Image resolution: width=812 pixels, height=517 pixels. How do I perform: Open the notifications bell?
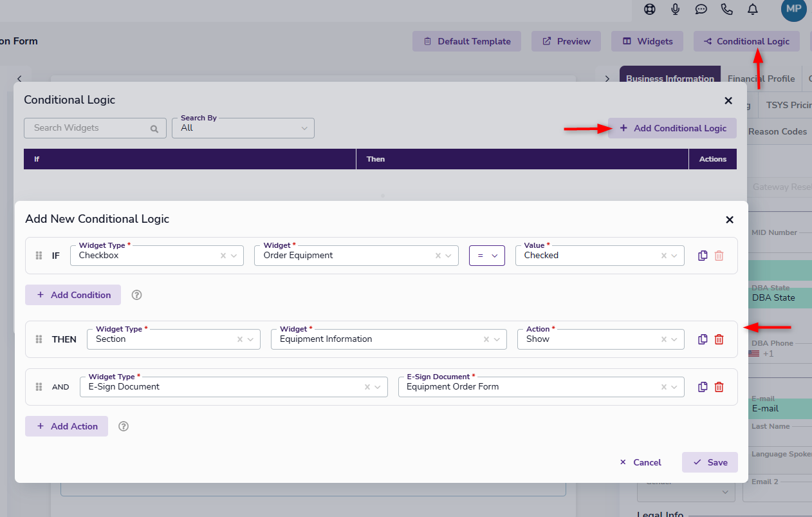pos(752,9)
